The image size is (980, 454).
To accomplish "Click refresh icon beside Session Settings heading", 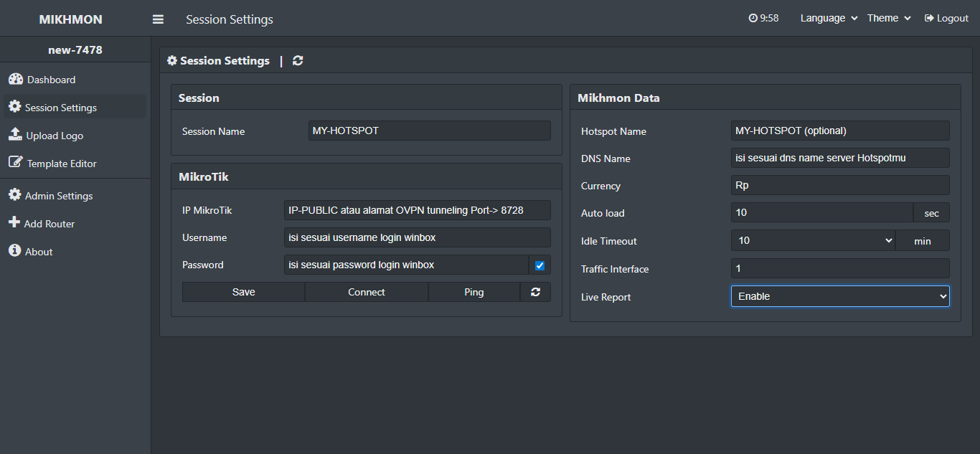I will (x=298, y=61).
